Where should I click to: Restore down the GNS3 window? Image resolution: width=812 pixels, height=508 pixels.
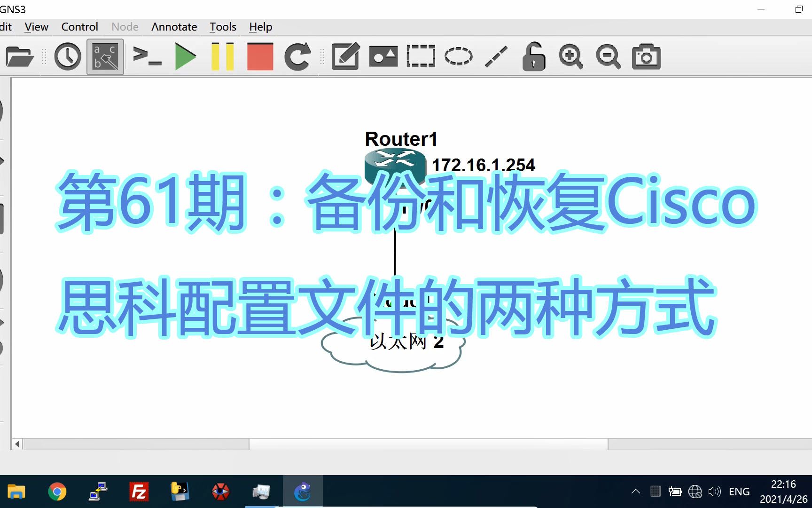click(x=799, y=9)
